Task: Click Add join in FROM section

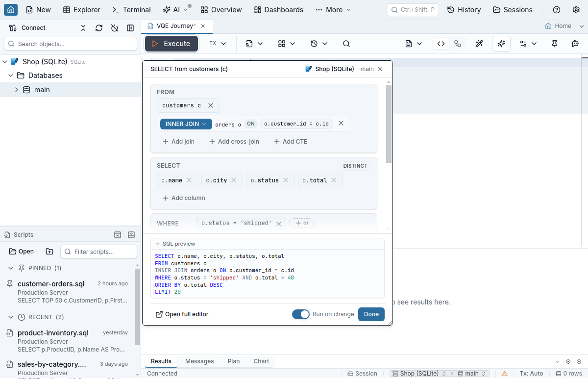Action: click(x=178, y=142)
